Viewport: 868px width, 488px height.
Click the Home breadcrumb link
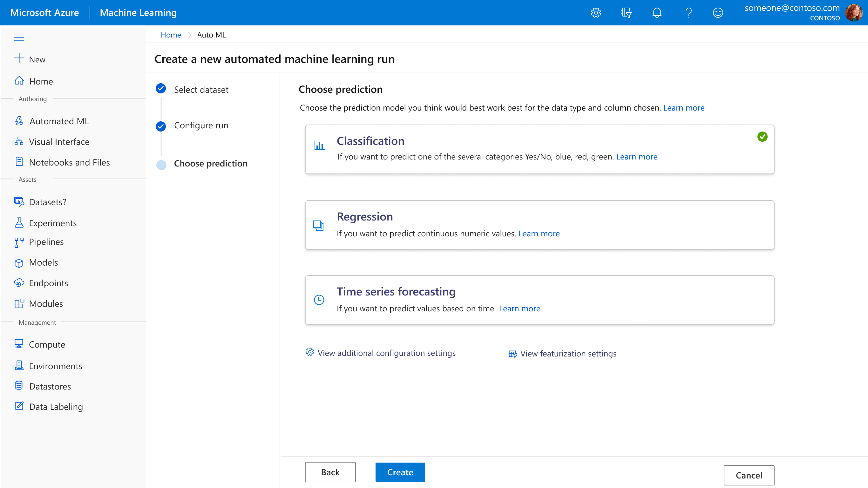pos(171,35)
